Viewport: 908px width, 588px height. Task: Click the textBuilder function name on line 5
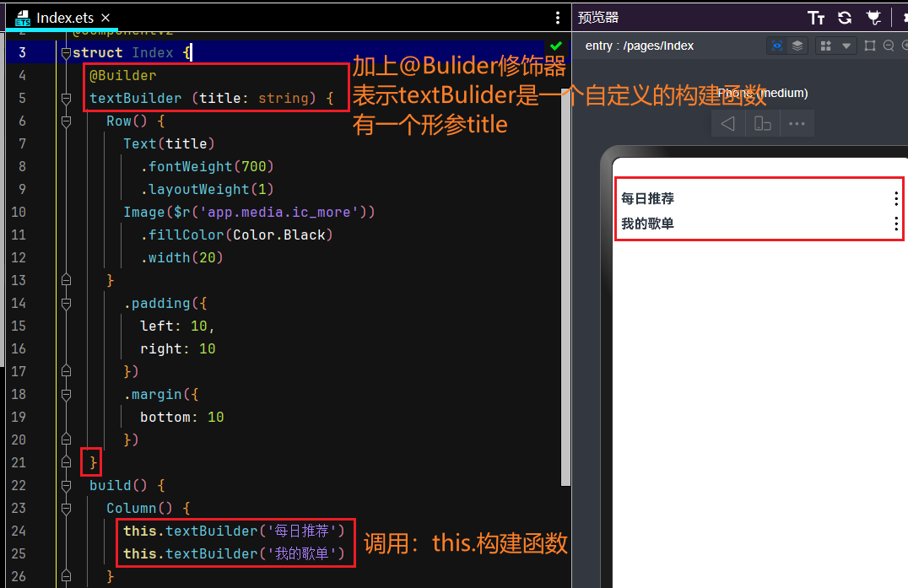[x=136, y=99]
